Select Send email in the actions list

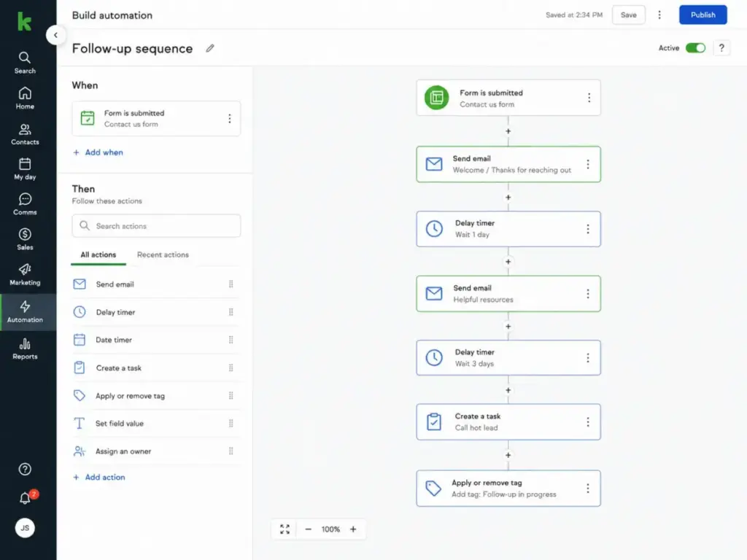coord(156,284)
